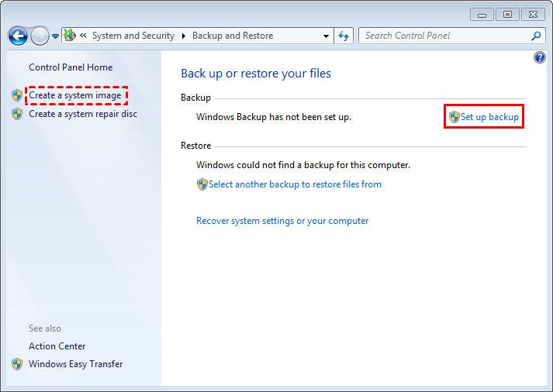Maximize the Backup and Restore window
Viewport: 553px width, 392px height.
[x=507, y=15]
